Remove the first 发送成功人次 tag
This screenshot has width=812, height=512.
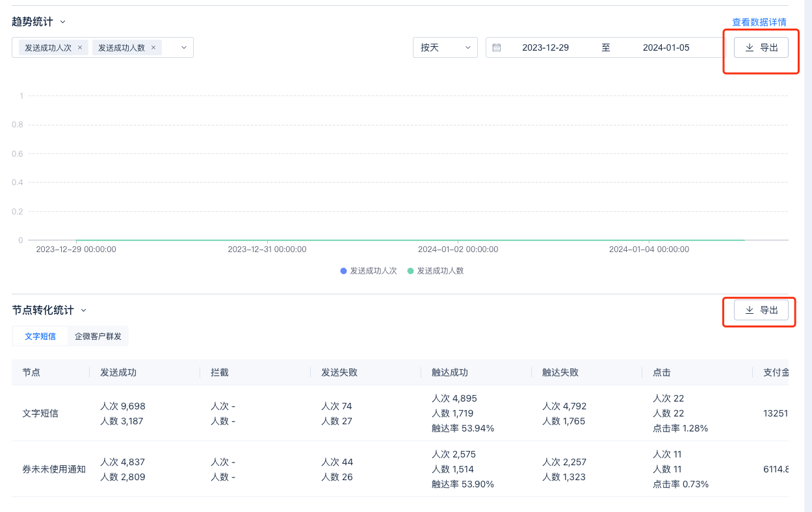pyautogui.click(x=80, y=47)
